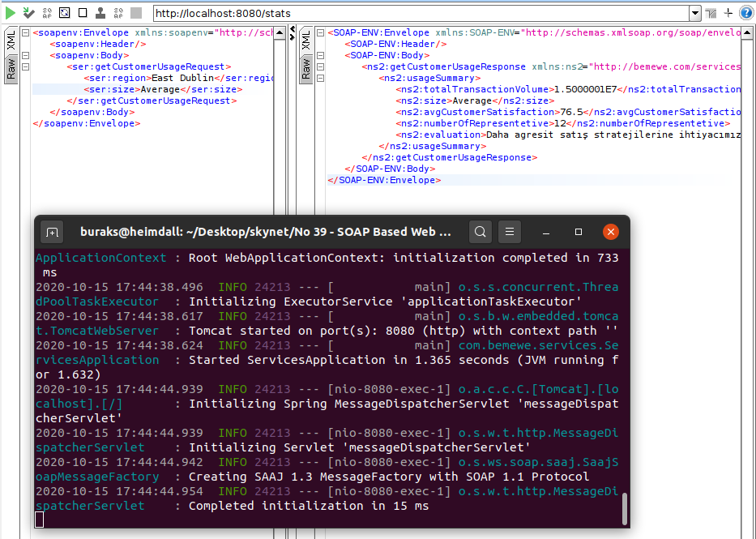Click the plus icon next to help
The width and height of the screenshot is (756, 539).
pos(728,13)
